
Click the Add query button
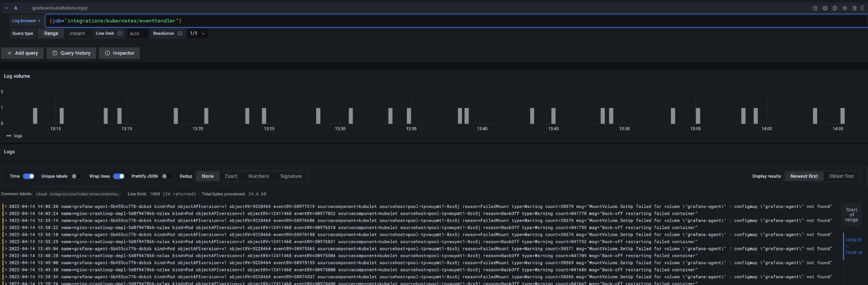click(x=23, y=53)
